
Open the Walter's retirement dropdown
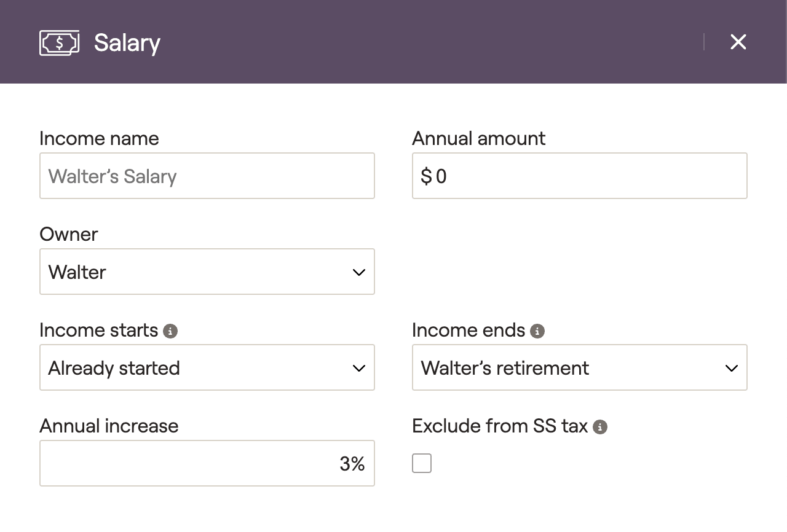(580, 367)
